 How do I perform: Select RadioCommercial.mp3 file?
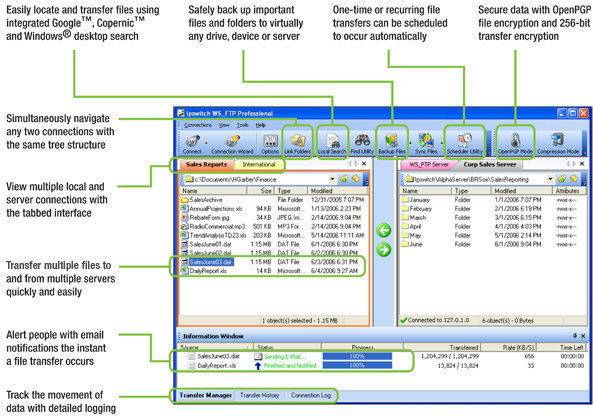tap(213, 227)
